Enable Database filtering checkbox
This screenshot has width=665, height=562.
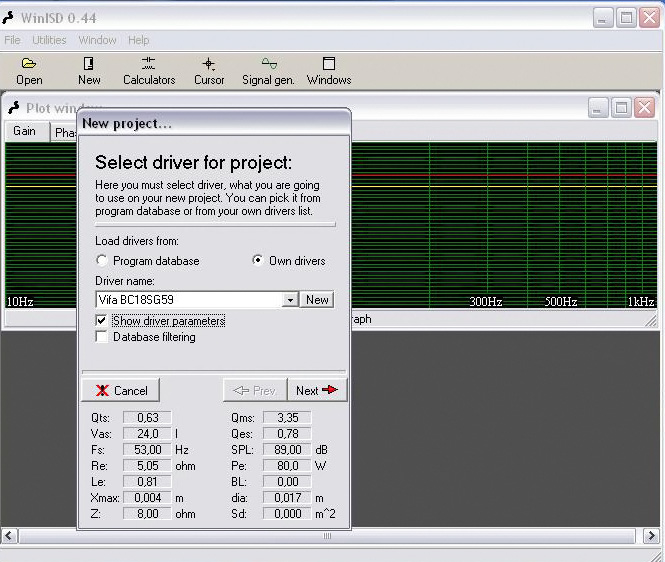click(x=101, y=337)
